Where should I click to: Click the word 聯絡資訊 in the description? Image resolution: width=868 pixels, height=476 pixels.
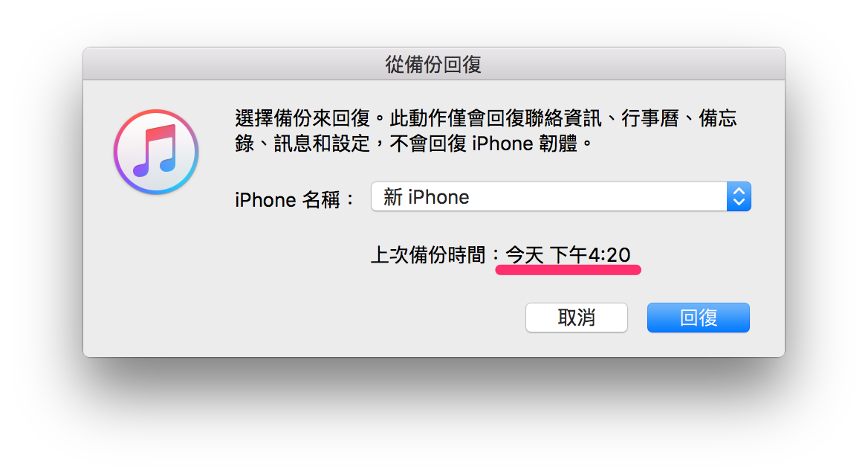[563, 118]
